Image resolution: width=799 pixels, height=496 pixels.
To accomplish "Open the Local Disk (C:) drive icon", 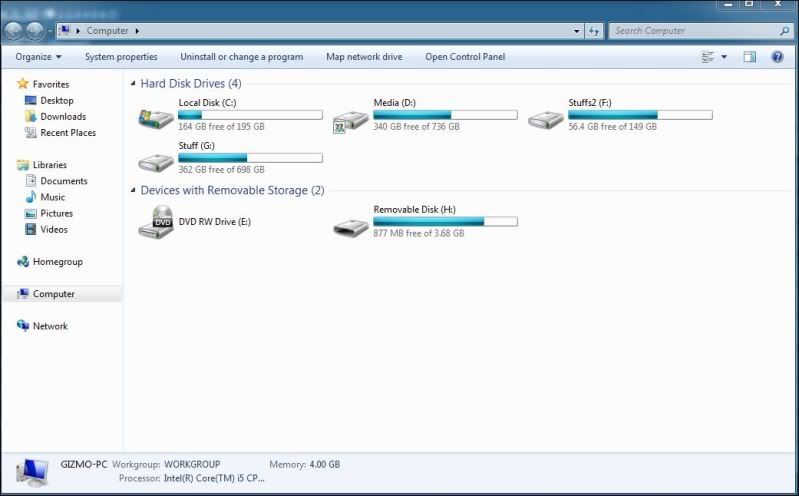I will [x=156, y=119].
